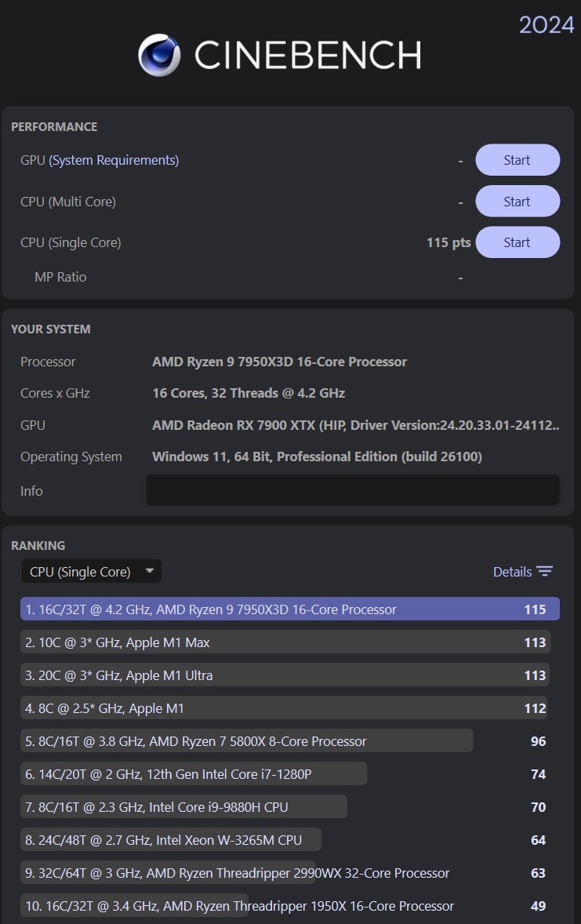The height and width of the screenshot is (924, 581).
Task: Select the Ryzen 7 5800X ranking row
Action: (246, 741)
